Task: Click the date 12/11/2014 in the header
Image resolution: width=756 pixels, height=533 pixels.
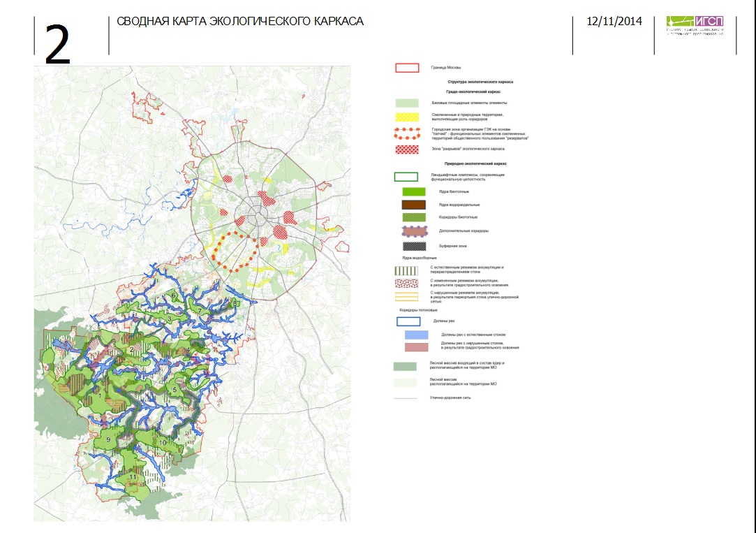Action: pos(614,21)
